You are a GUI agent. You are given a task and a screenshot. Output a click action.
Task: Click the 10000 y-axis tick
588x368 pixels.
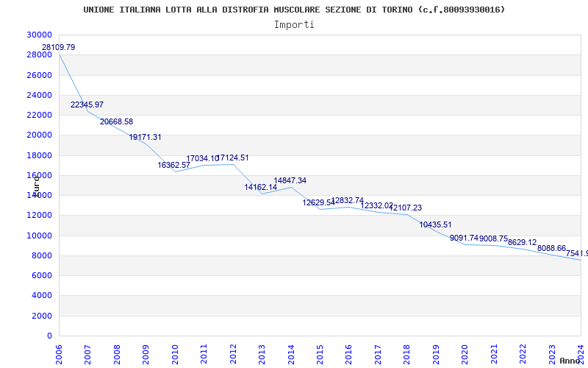(x=39, y=236)
